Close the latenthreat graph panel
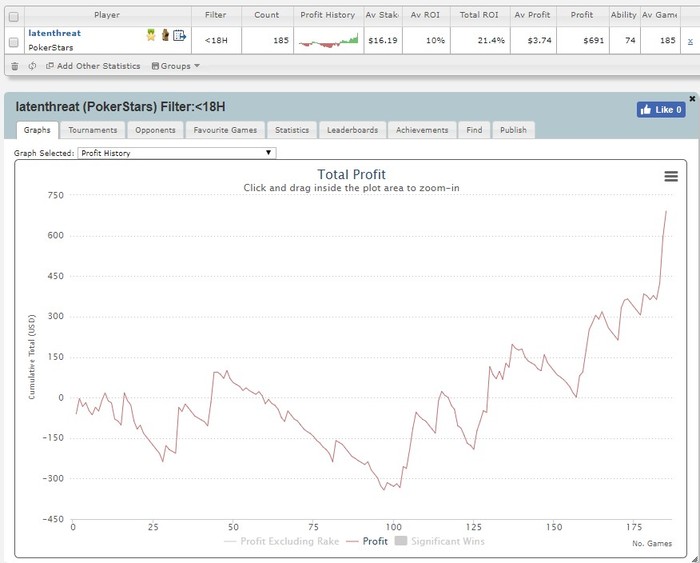The width and height of the screenshot is (700, 563). tap(692, 99)
